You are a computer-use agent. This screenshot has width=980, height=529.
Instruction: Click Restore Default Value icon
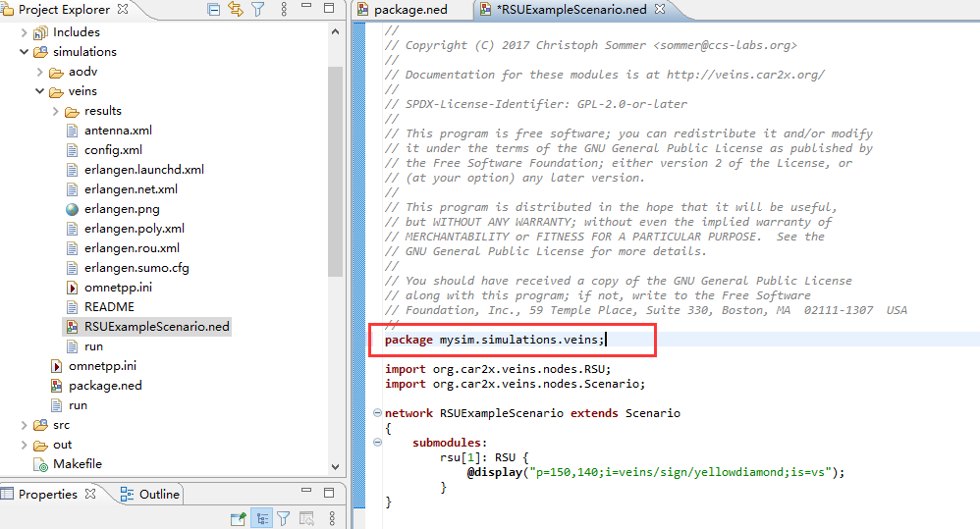click(306, 518)
